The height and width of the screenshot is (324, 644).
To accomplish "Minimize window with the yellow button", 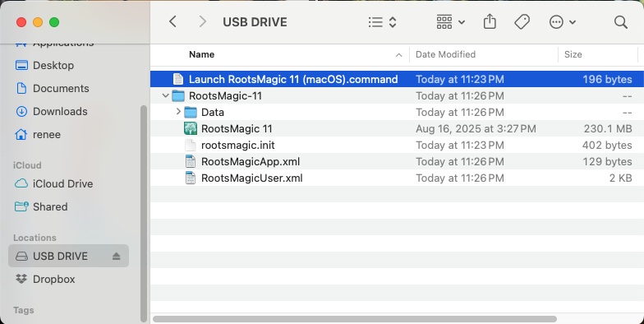I will click(x=38, y=22).
